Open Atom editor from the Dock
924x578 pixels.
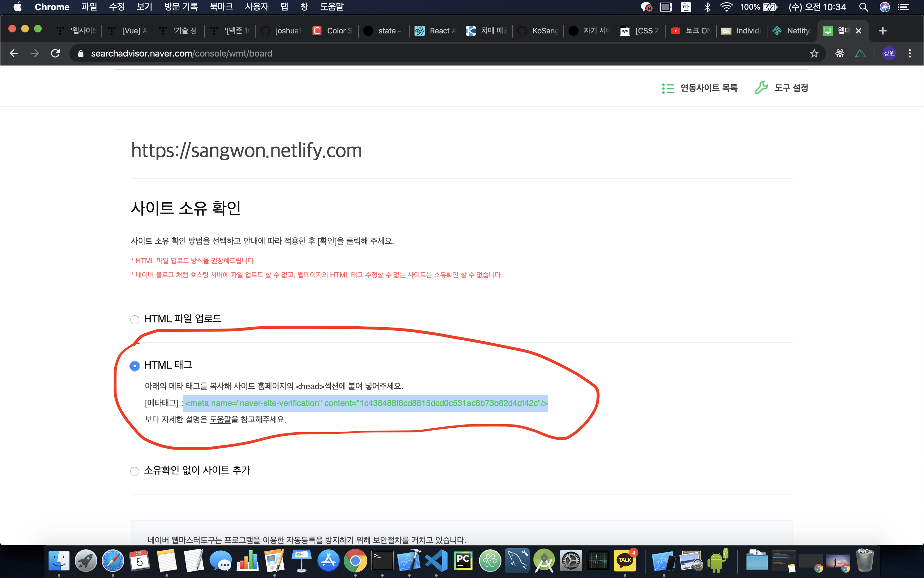tap(490, 561)
